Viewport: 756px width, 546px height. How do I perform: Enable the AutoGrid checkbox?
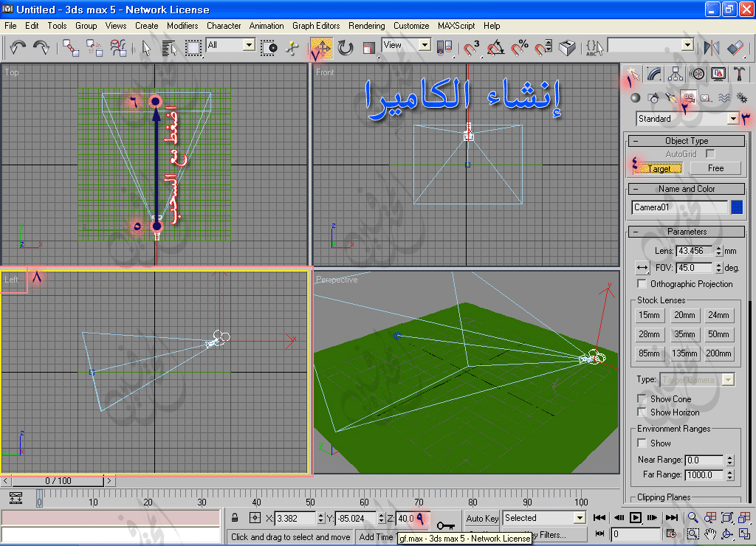[x=710, y=153]
